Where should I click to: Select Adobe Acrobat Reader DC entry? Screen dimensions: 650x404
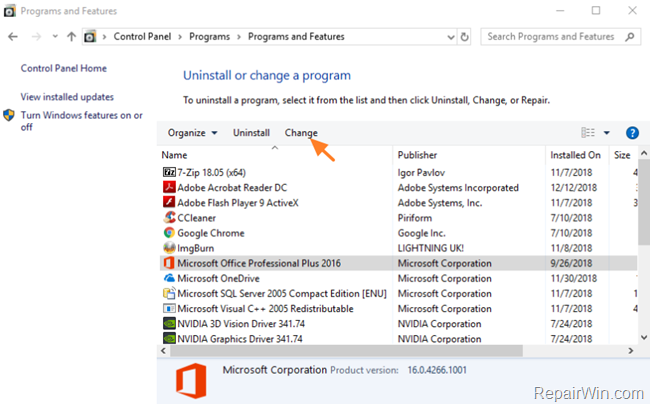[x=232, y=187]
